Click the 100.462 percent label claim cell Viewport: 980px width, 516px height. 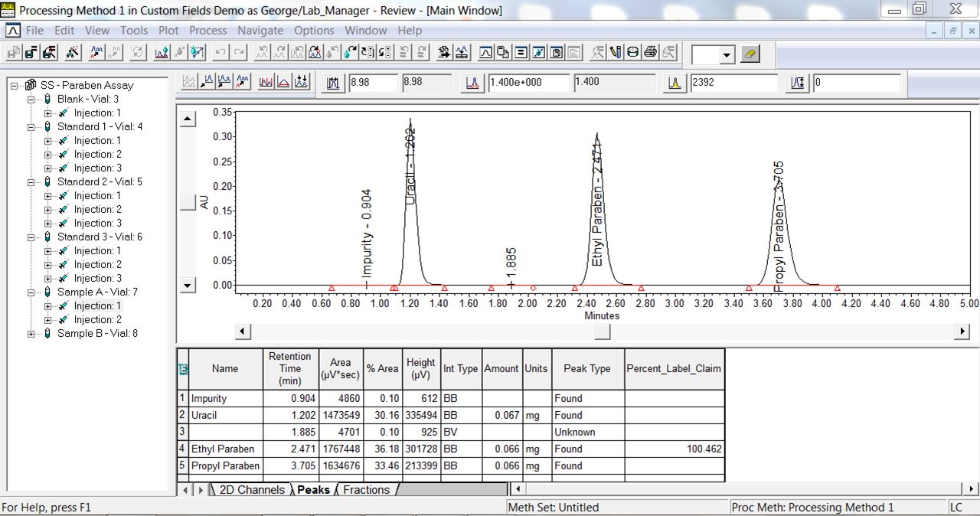point(675,449)
